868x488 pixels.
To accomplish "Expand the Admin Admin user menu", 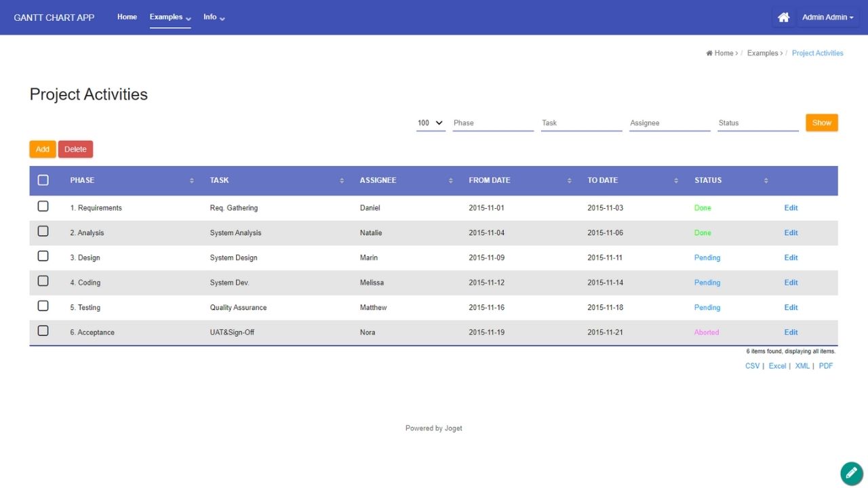I will (x=827, y=18).
